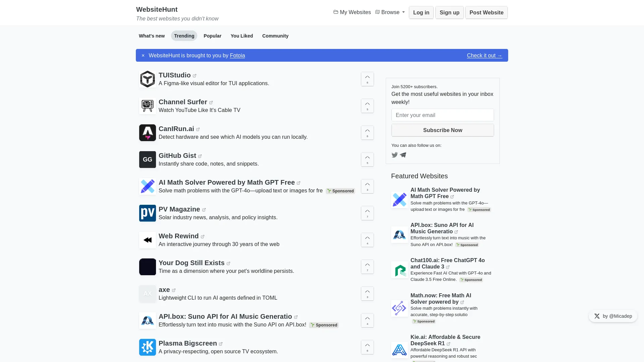Click the Math.now logo in Featured Websites
This screenshot has width=644, height=362.
399,308
